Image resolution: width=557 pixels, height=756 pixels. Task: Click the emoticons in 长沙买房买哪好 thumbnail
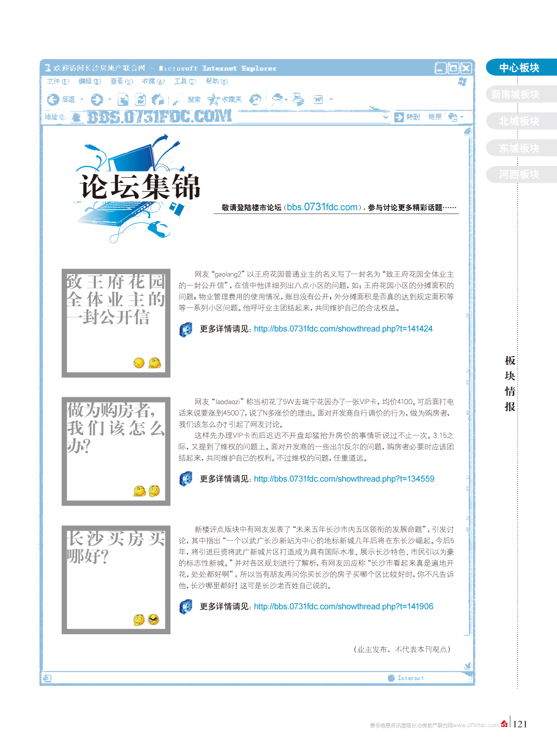pos(147,619)
